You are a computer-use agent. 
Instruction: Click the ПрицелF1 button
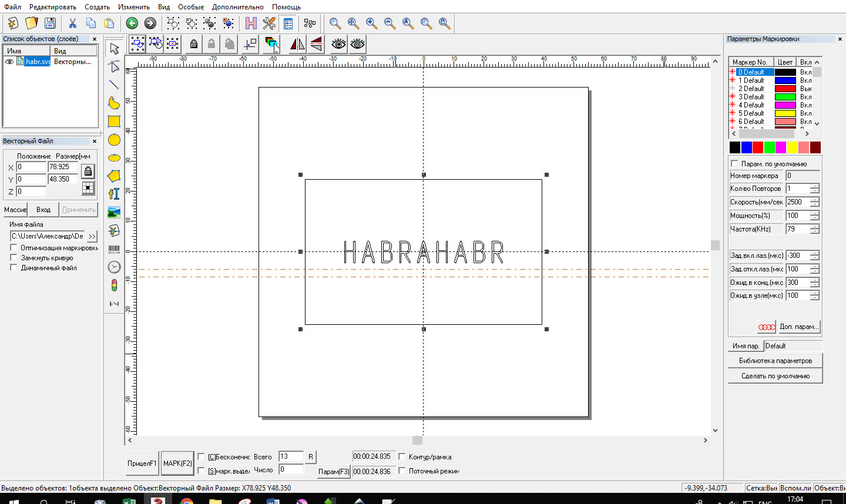142,463
